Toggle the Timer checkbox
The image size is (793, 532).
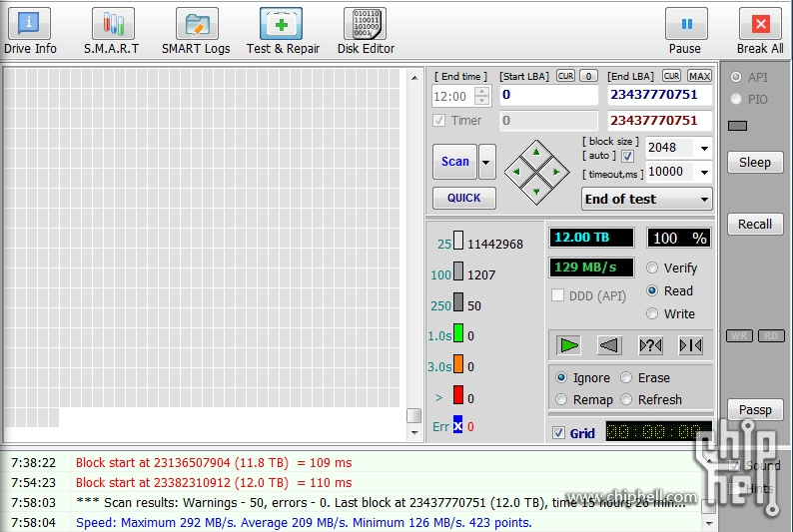[439, 120]
